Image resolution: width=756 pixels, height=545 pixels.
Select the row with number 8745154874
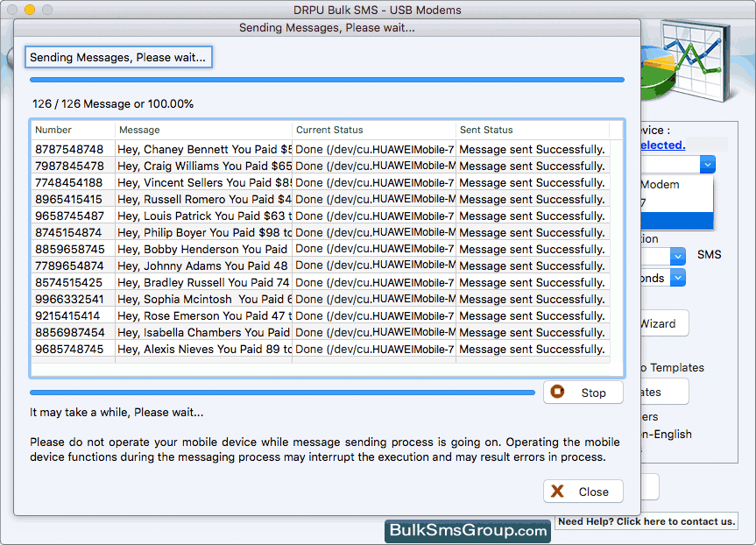(x=321, y=232)
